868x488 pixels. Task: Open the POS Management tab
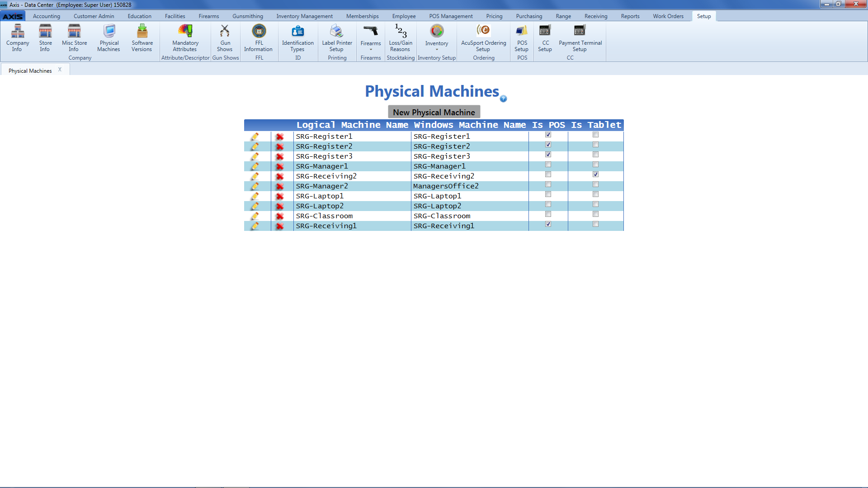(x=451, y=16)
